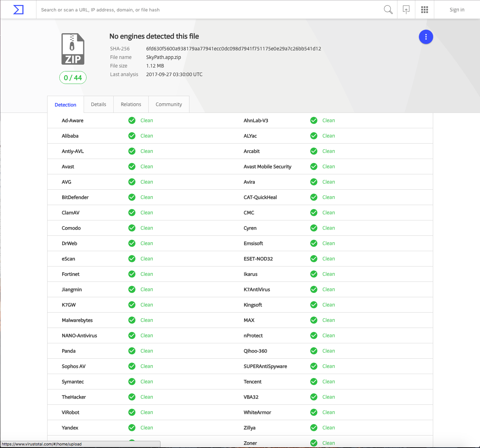Open the blue three-dot options button

[426, 37]
